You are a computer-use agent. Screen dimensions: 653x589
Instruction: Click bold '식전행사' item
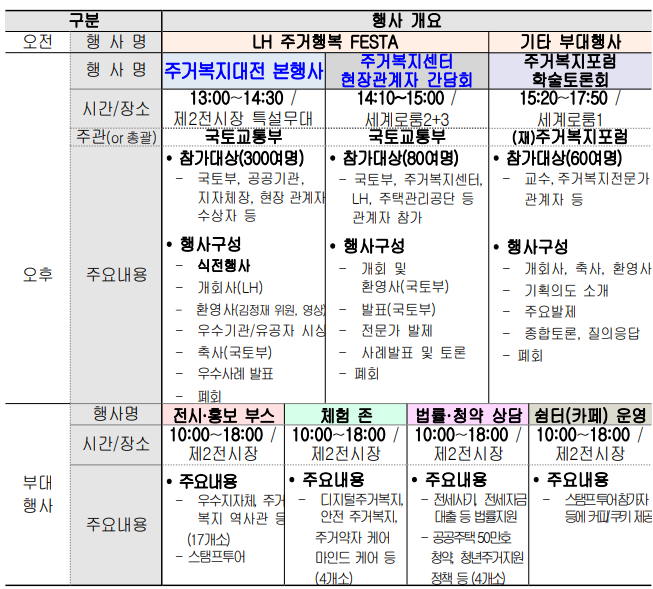pos(224,266)
